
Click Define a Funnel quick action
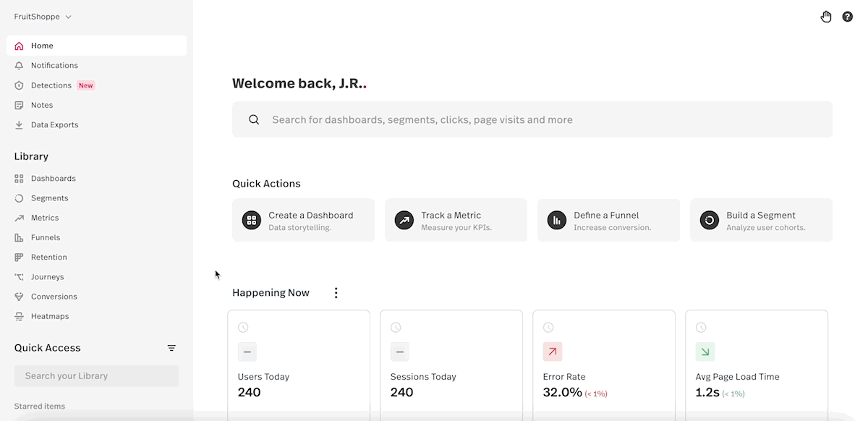click(609, 221)
